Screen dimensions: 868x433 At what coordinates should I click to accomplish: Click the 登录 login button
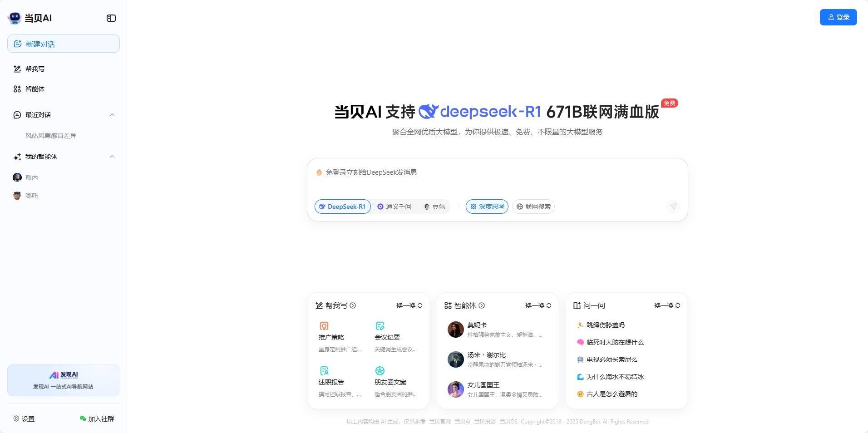pos(838,17)
